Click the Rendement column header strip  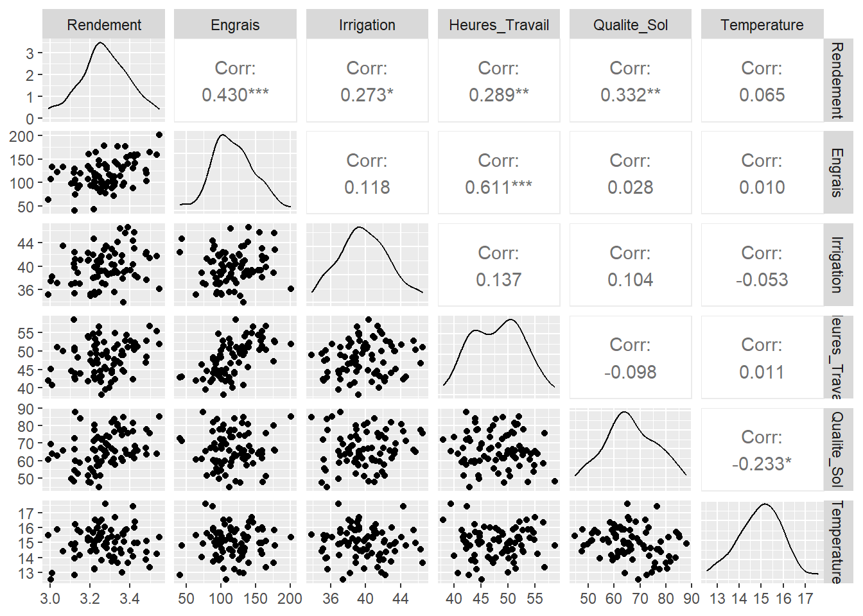tap(104, 25)
